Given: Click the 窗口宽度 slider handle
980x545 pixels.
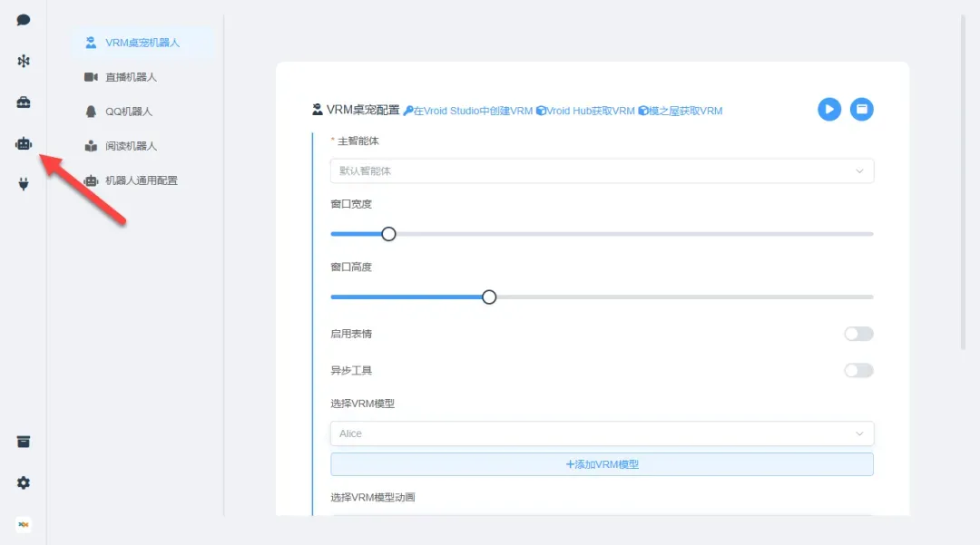Looking at the screenshot, I should click(x=388, y=234).
